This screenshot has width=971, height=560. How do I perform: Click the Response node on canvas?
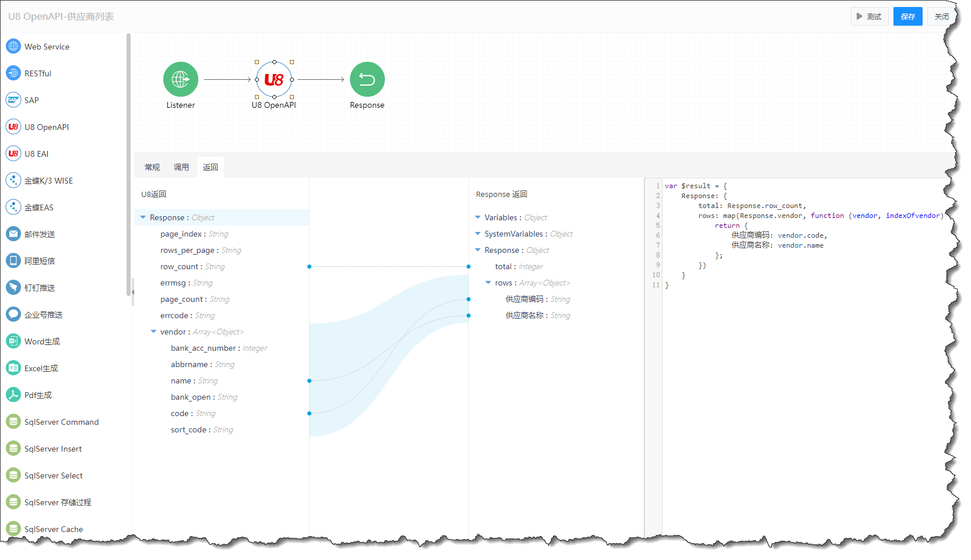(x=367, y=79)
